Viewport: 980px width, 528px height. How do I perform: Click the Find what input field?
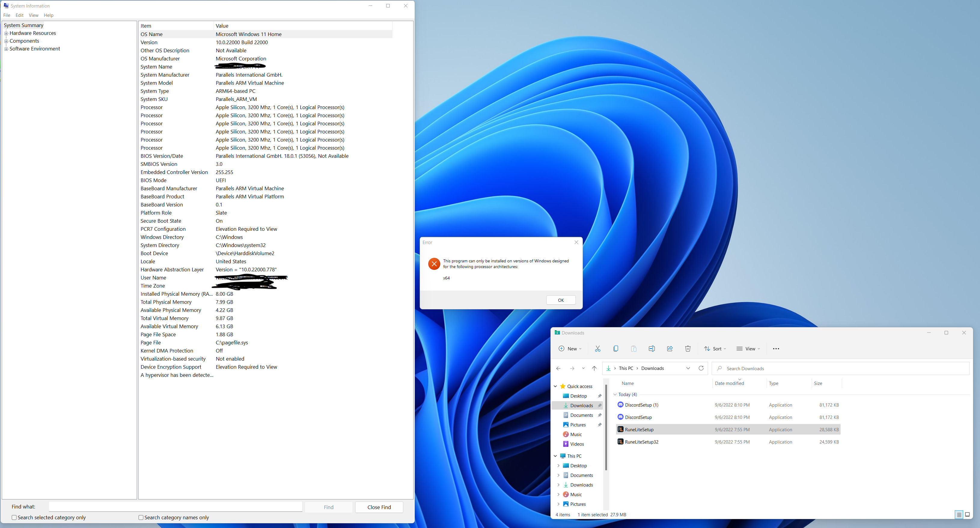pos(176,507)
